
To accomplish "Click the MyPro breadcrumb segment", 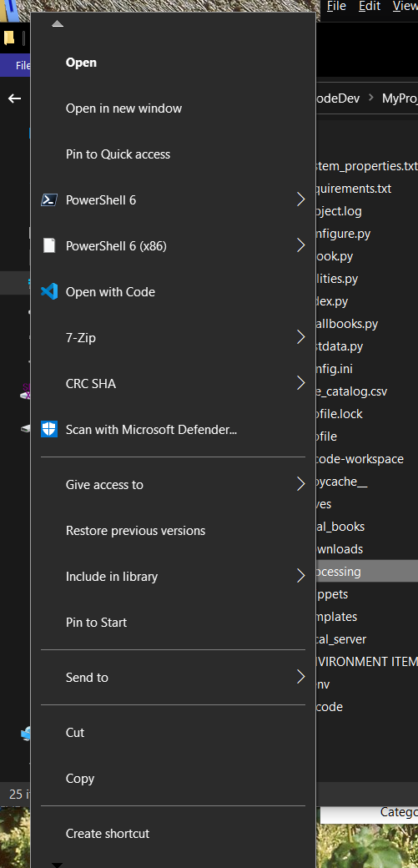I will coord(400,98).
